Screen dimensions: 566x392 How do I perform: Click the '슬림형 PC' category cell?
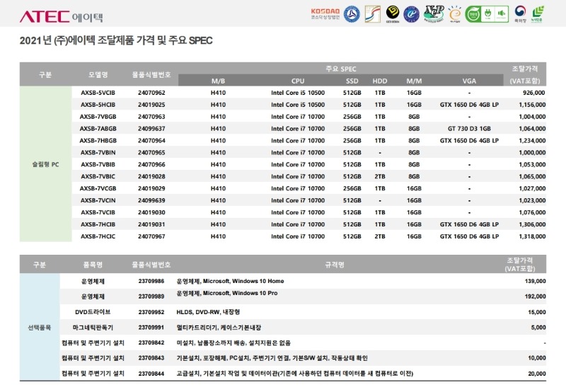click(45, 164)
